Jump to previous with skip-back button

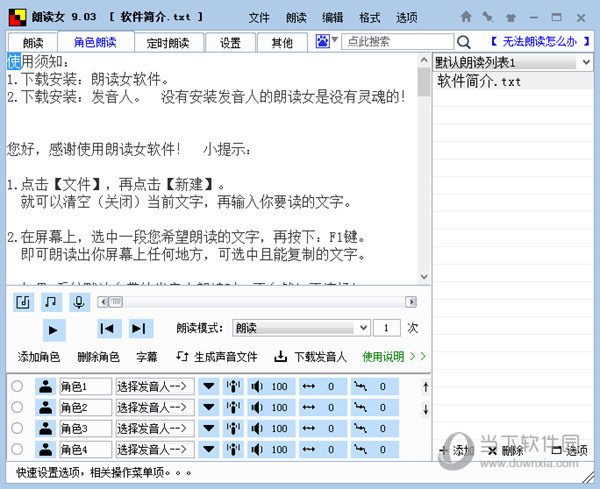(109, 329)
